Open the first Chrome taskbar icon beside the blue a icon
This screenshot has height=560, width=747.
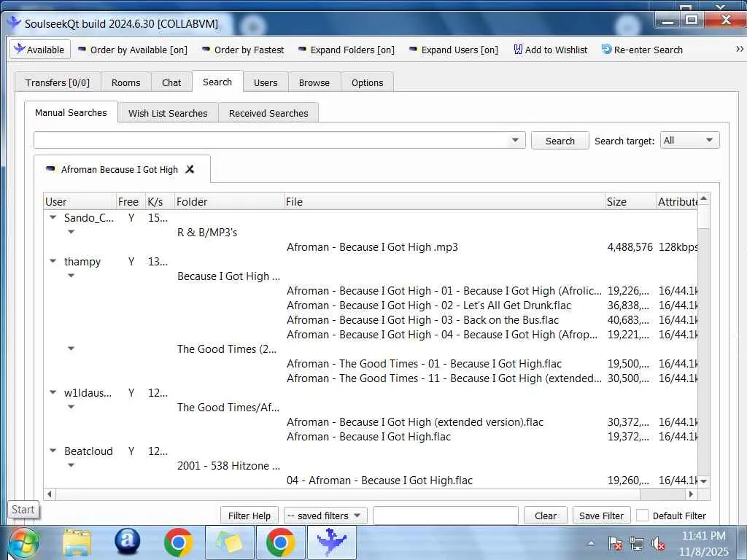[x=178, y=542]
